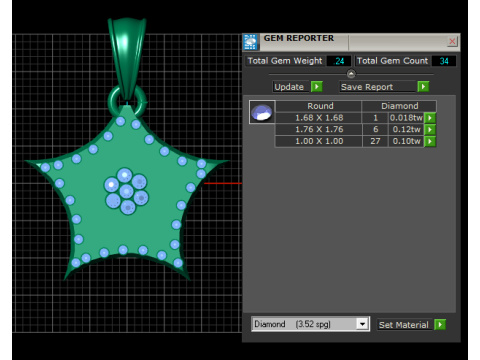The image size is (480, 360).
Task: Select the 1.68 X 1.68 size cell
Action: click(x=319, y=118)
